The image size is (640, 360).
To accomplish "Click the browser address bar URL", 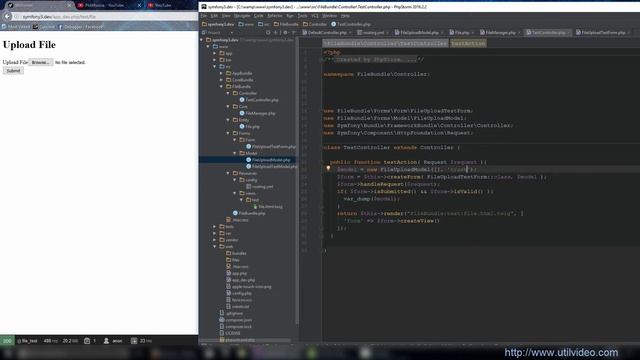I will (x=59, y=17).
